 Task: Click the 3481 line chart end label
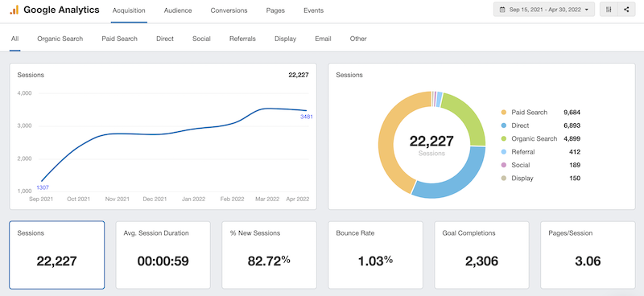(x=307, y=117)
